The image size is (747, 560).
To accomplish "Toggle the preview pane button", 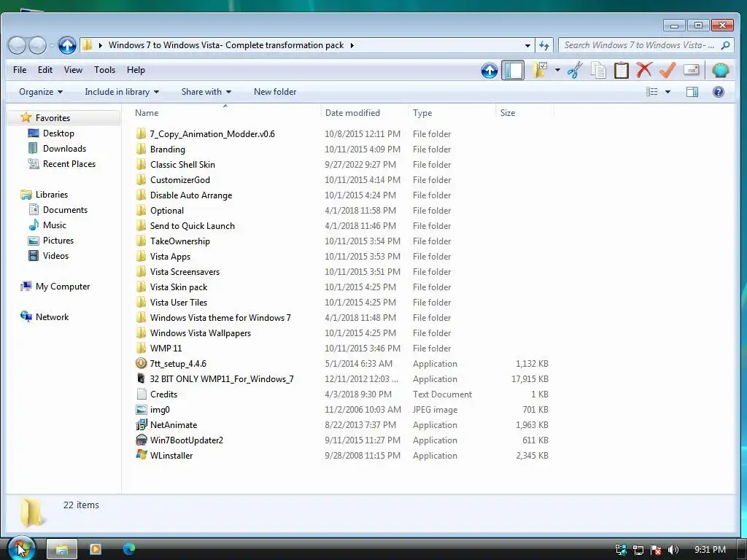I will click(692, 92).
